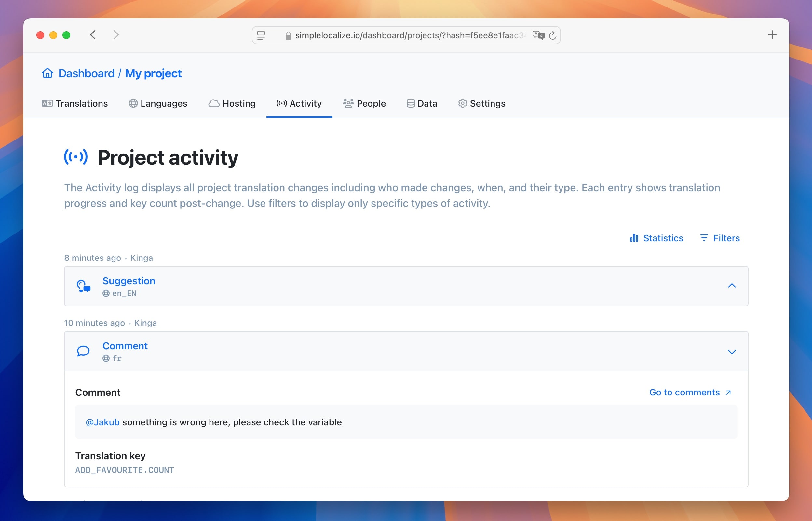812x521 pixels.
Task: Click the Suggestion lightbulb icon
Action: [x=83, y=286]
